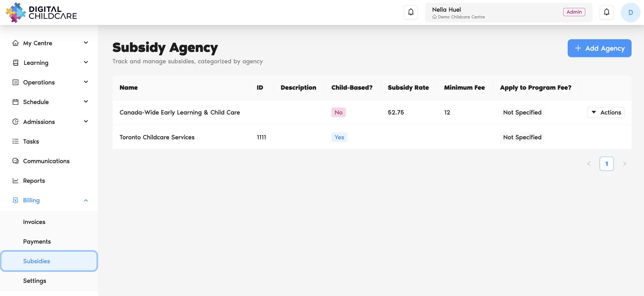This screenshot has width=644, height=296.
Task: Click the Digital Childcare puzzle logo
Action: pyautogui.click(x=16, y=12)
